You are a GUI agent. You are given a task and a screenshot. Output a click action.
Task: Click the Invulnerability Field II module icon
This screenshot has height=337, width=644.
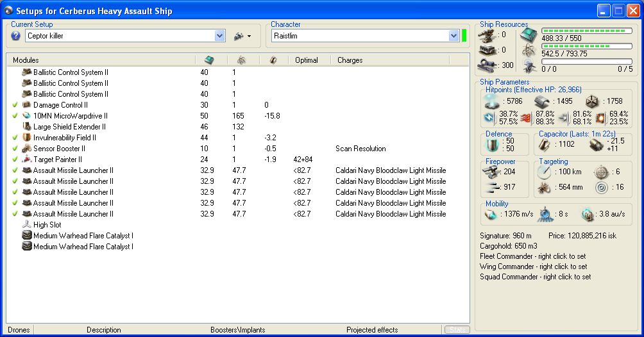tap(27, 138)
